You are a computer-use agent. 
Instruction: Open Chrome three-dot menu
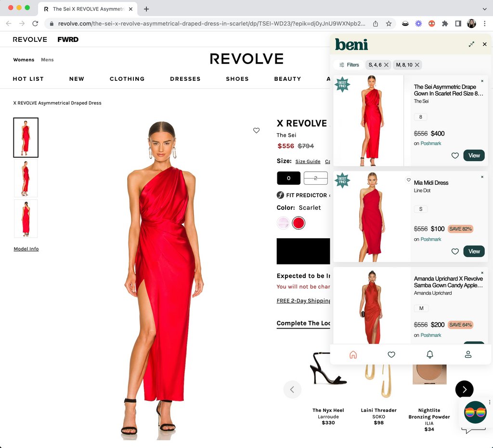[x=484, y=24]
